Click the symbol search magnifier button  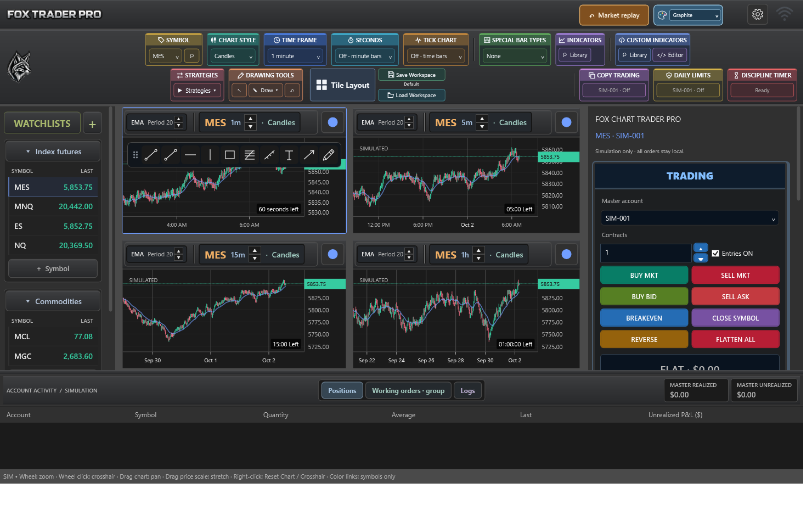coord(191,56)
